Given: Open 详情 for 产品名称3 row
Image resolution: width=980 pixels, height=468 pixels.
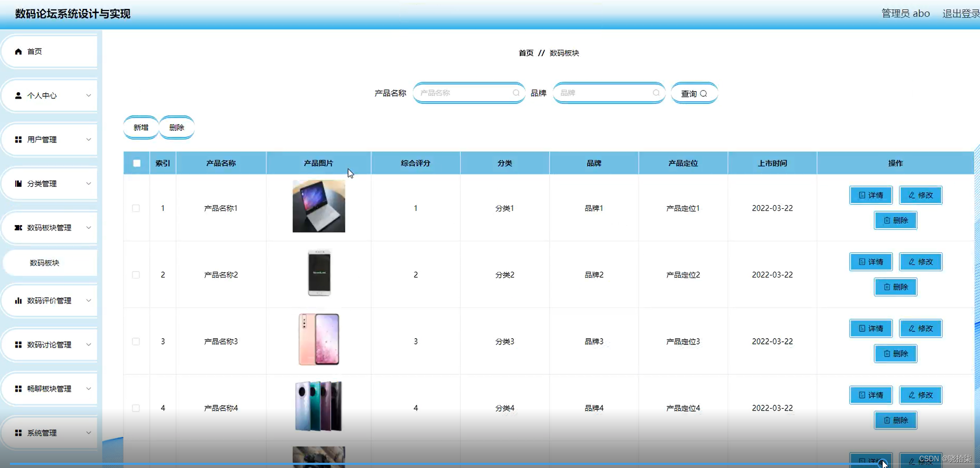Looking at the screenshot, I should click(871, 328).
